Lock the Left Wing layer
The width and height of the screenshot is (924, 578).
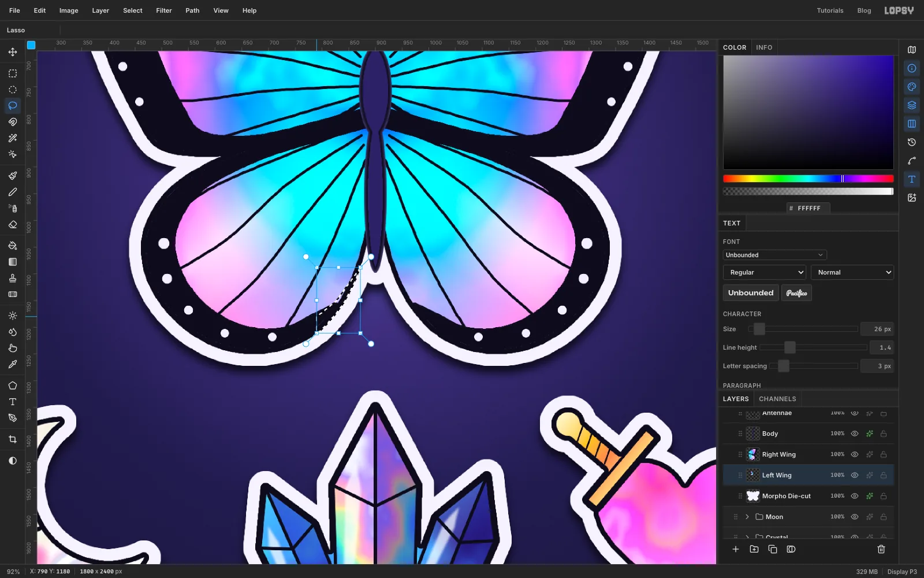click(884, 475)
